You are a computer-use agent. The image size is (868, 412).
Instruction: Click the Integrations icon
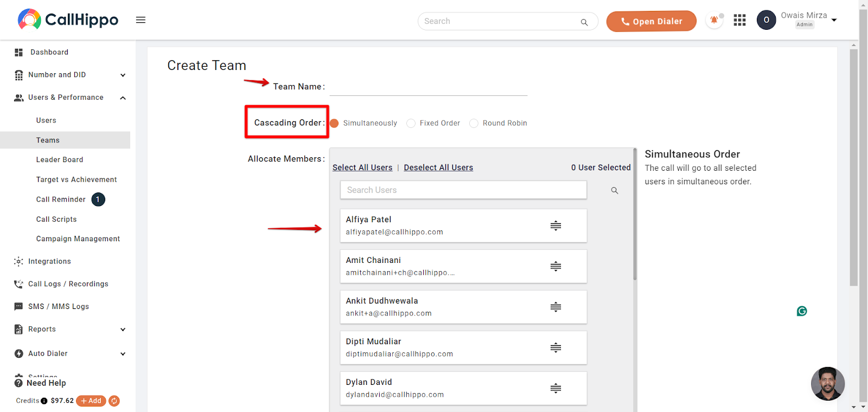point(18,261)
